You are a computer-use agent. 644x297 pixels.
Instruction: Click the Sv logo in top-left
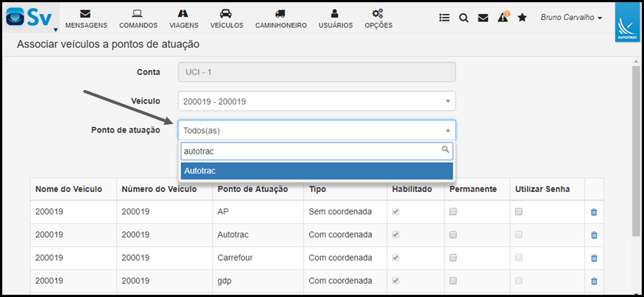pyautogui.click(x=32, y=18)
